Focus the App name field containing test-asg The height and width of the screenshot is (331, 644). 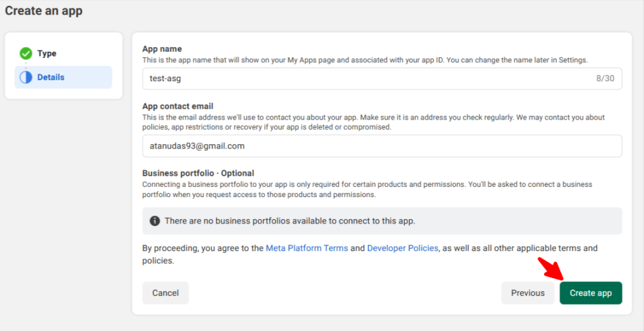pos(365,79)
